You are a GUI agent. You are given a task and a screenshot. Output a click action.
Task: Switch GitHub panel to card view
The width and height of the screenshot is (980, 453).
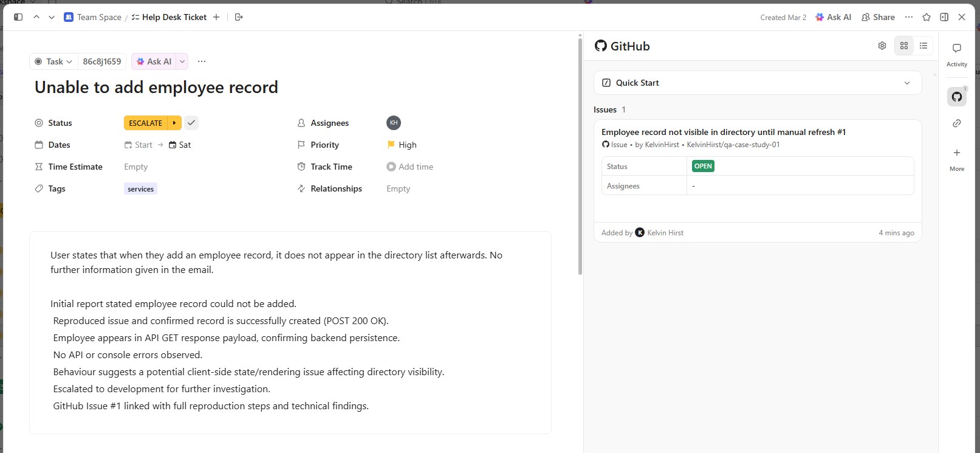click(904, 46)
